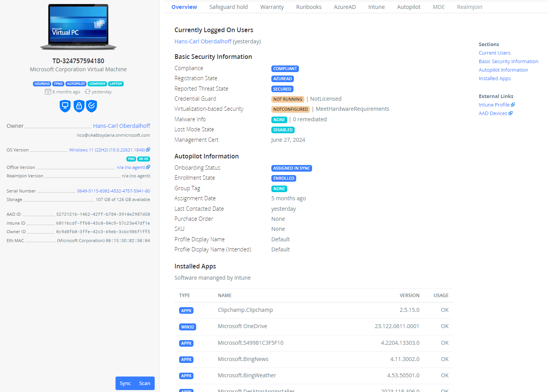The image size is (547, 392).
Task: Open the Hans-Carl Oberdalhoff owner link
Action: pyautogui.click(x=121, y=126)
